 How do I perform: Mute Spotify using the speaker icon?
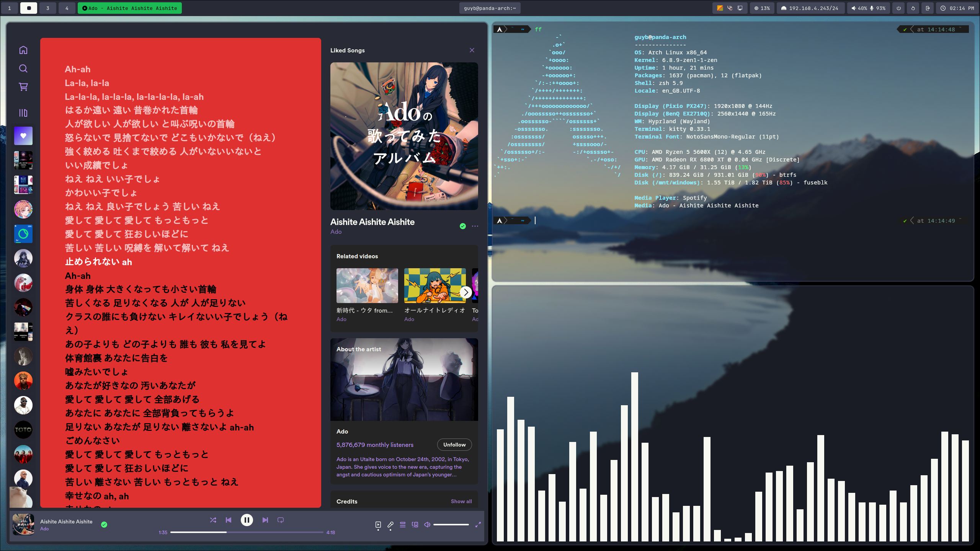tap(427, 525)
